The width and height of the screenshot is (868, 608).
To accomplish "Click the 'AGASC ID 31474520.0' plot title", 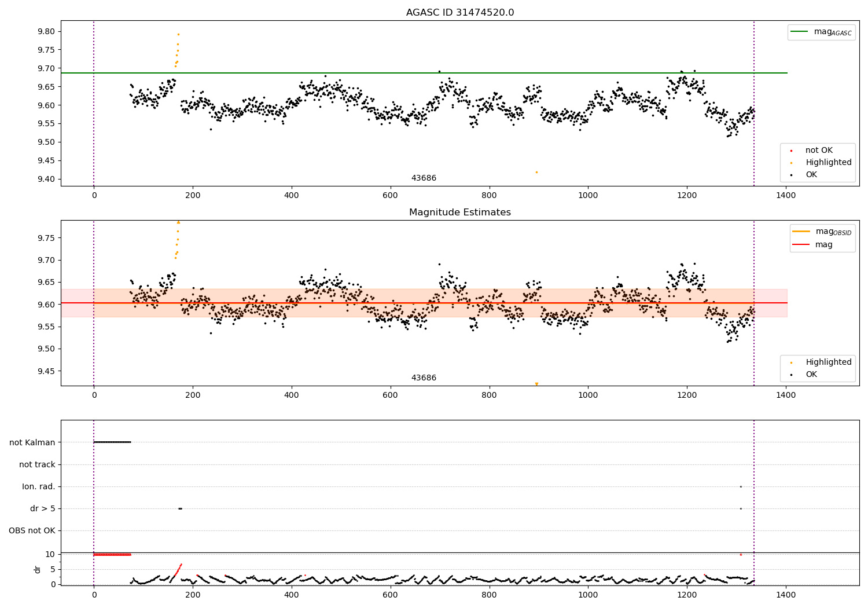I will (x=459, y=13).
